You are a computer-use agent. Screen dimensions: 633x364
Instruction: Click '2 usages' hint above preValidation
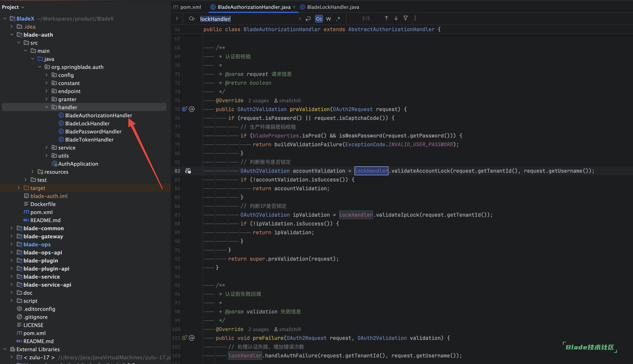[x=258, y=100]
